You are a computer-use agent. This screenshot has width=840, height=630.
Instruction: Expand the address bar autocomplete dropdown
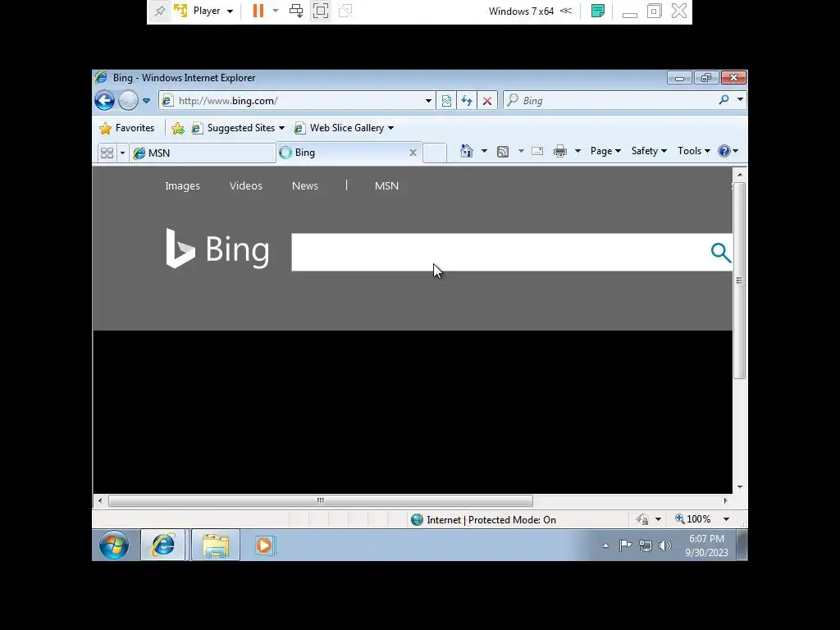428,101
